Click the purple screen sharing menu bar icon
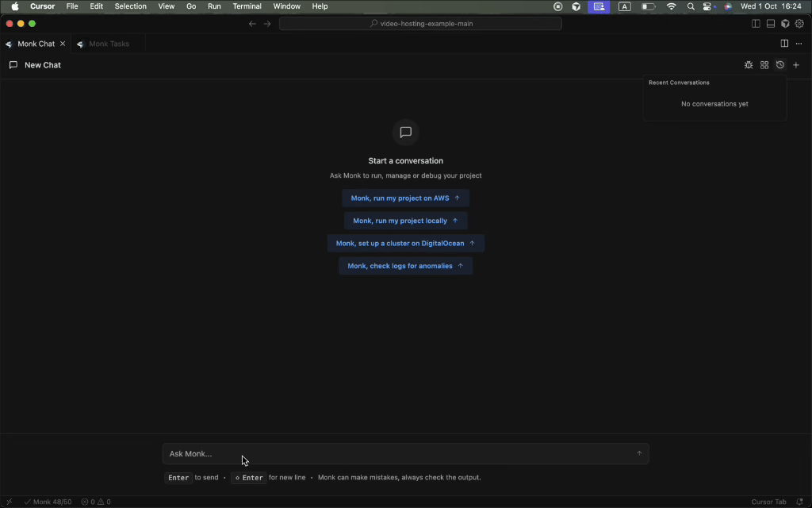This screenshot has width=812, height=508. point(599,6)
